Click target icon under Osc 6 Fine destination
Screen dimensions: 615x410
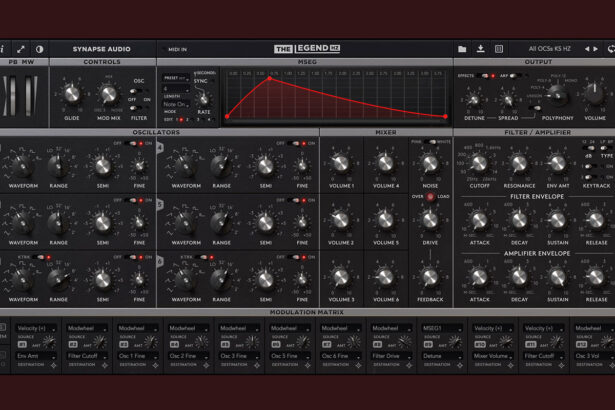(x=358, y=365)
